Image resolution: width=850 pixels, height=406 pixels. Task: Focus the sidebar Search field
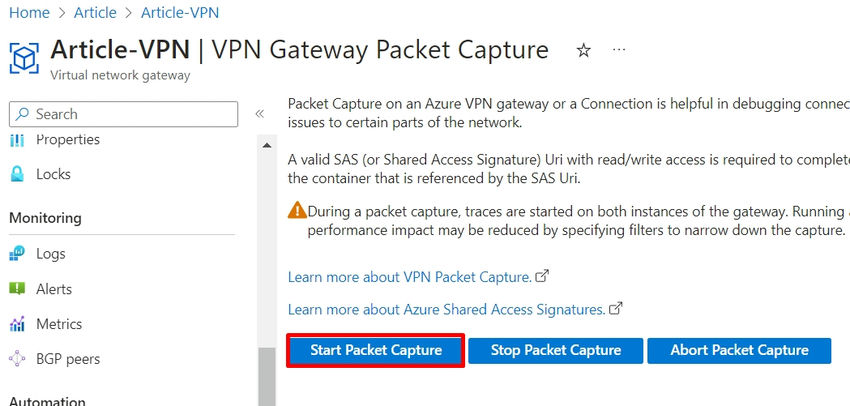click(x=124, y=114)
